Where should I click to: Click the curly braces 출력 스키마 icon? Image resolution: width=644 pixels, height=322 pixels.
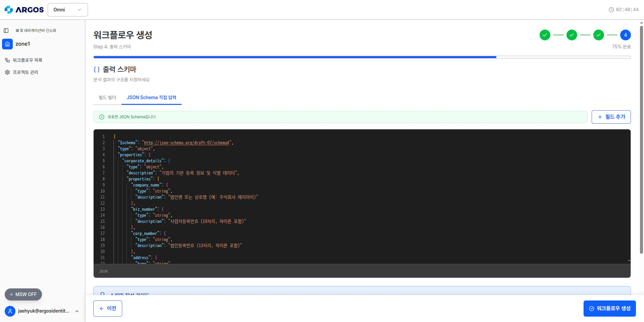(x=97, y=70)
